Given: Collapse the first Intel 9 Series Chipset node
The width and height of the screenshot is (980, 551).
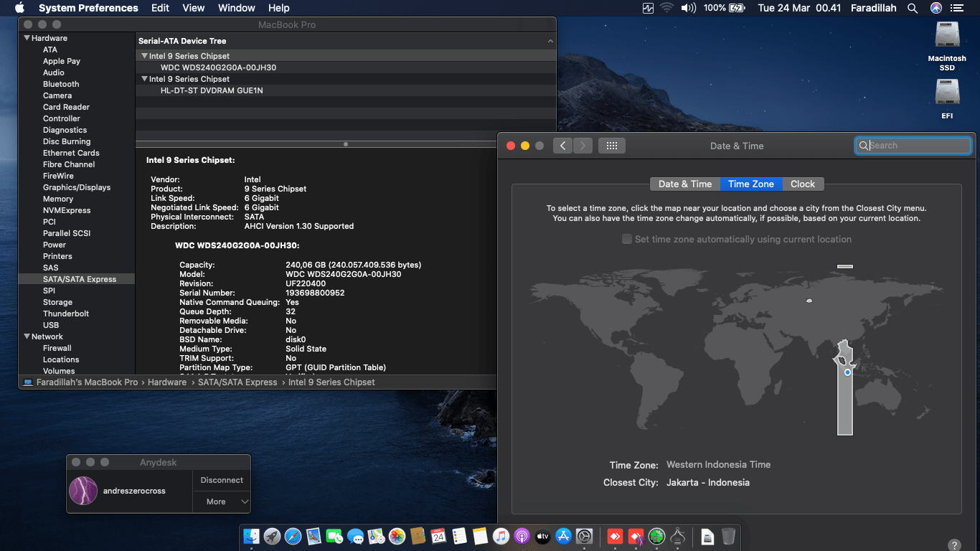Looking at the screenshot, I should [143, 56].
